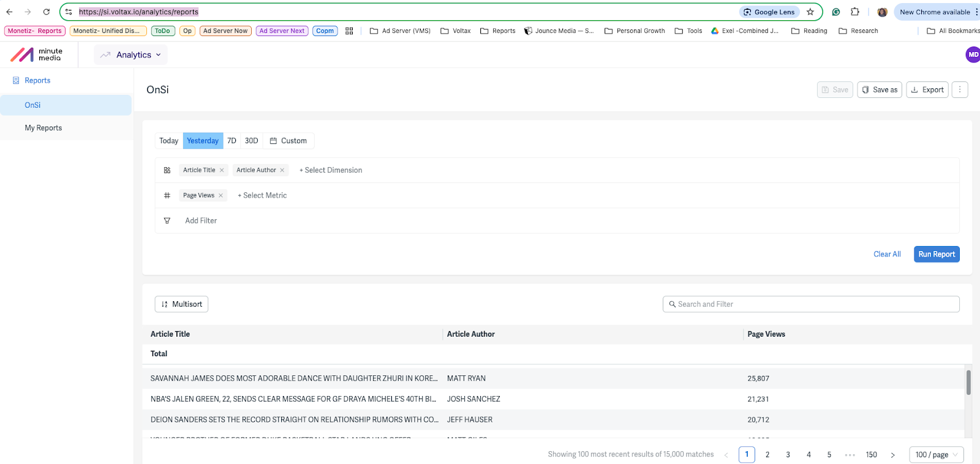The image size is (980, 464).
Task: Open the MD user avatar menu
Action: (973, 54)
